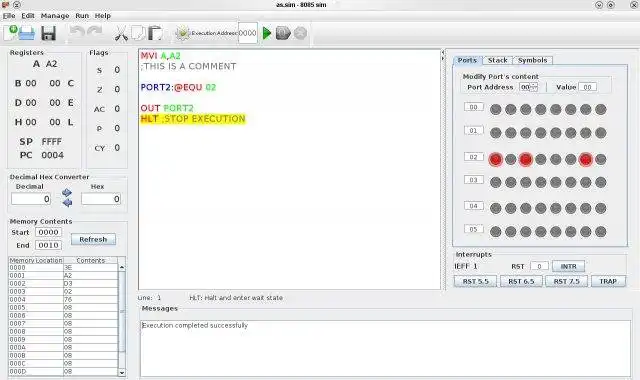This screenshot has width=640, height=380.
Task: Click the redo arrow icon
Action: [95, 33]
